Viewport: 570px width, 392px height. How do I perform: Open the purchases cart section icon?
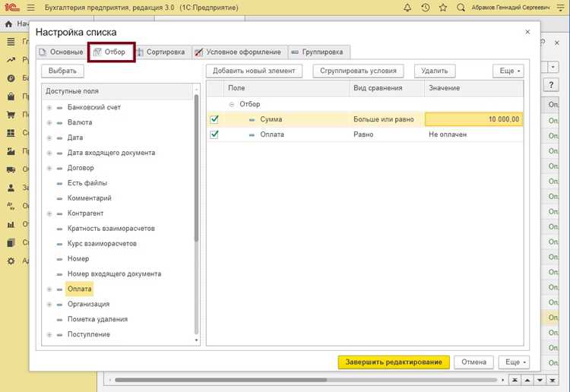pos(11,115)
